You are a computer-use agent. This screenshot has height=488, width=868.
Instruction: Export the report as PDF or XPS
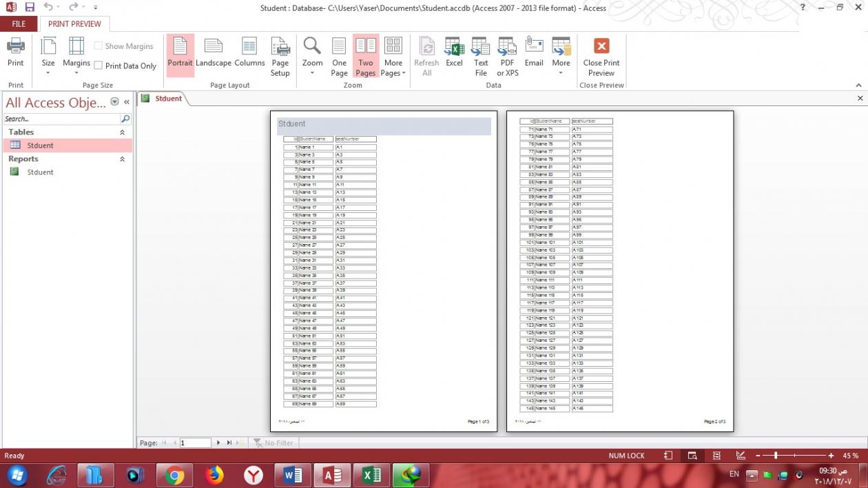coord(507,56)
